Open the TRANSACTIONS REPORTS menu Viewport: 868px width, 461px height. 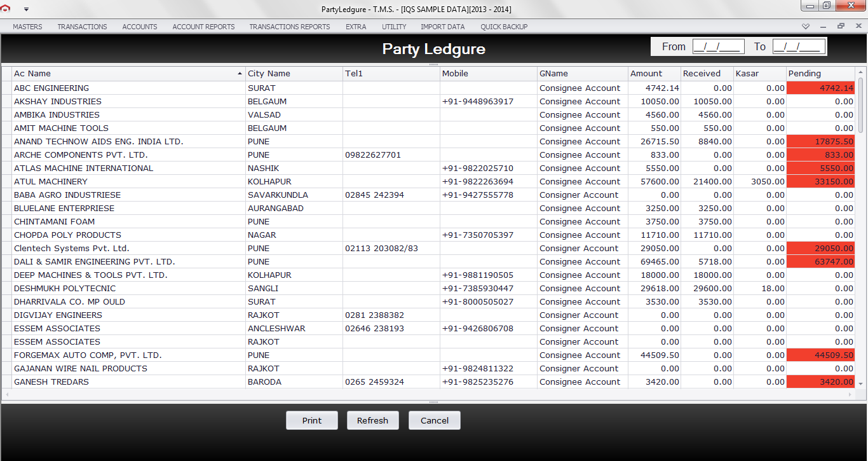click(x=290, y=27)
